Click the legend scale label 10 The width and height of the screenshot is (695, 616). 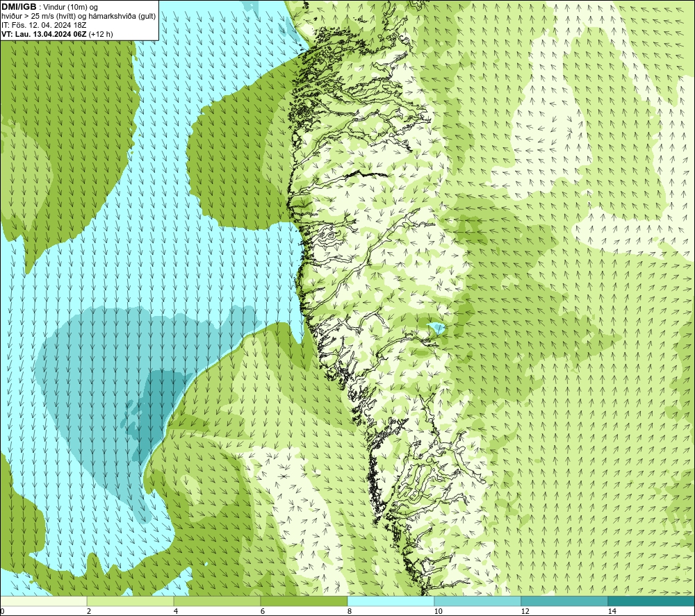[x=438, y=611]
